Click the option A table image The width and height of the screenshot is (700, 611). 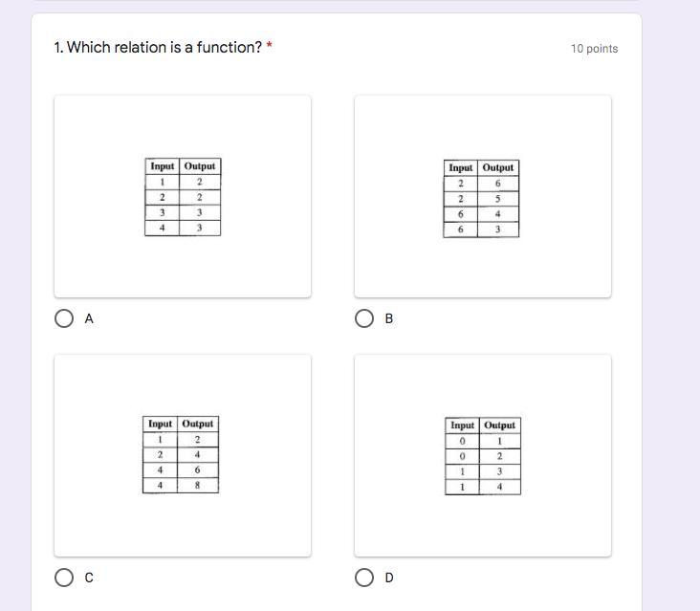click(183, 197)
